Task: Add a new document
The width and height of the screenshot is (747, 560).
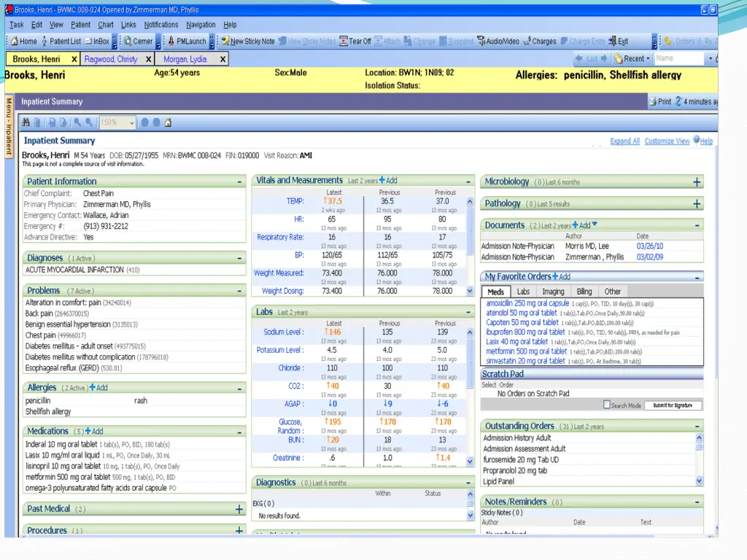Action: [581, 225]
